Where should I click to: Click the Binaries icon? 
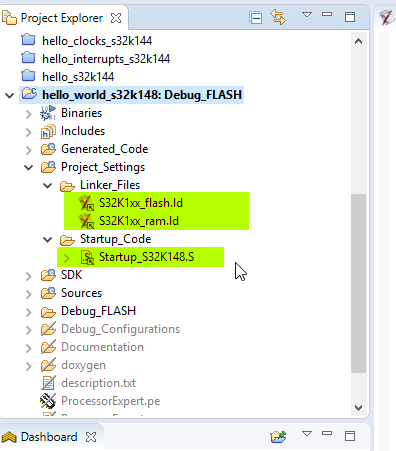(x=48, y=113)
